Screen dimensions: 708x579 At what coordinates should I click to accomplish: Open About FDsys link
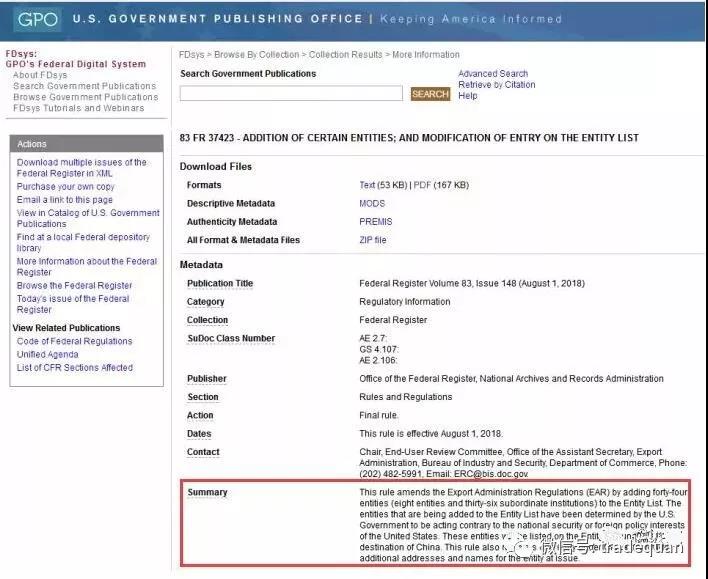click(x=40, y=75)
